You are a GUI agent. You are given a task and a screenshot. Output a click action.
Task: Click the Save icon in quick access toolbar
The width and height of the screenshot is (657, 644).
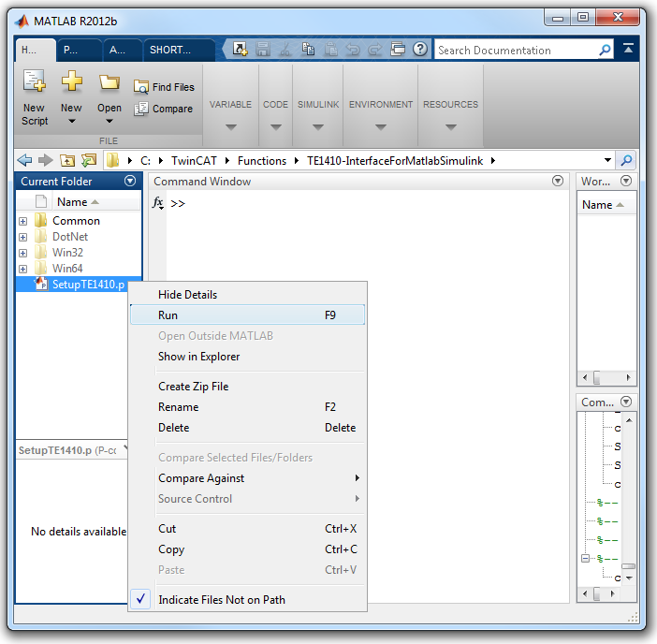pos(263,50)
